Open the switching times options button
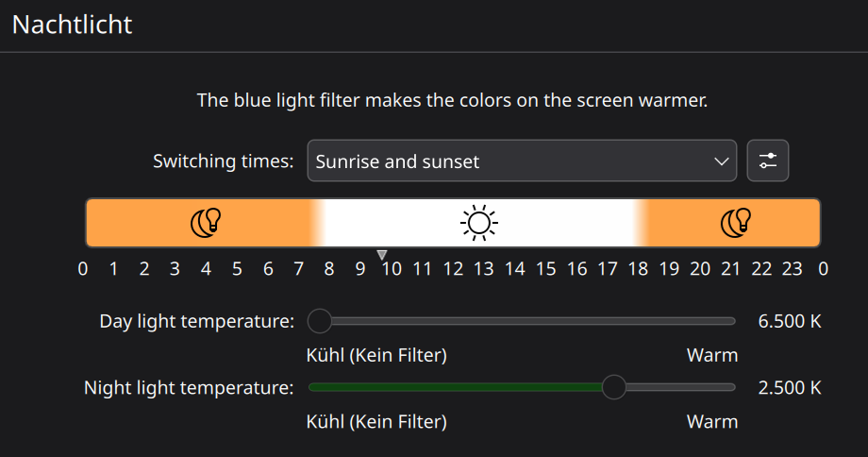 tap(767, 161)
